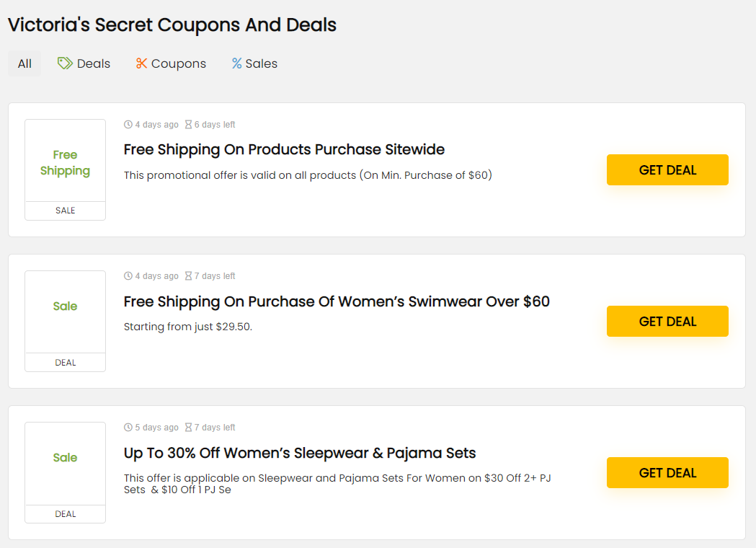Click clock icon beside '5 days ago'
Image resolution: width=756 pixels, height=548 pixels.
pos(128,428)
